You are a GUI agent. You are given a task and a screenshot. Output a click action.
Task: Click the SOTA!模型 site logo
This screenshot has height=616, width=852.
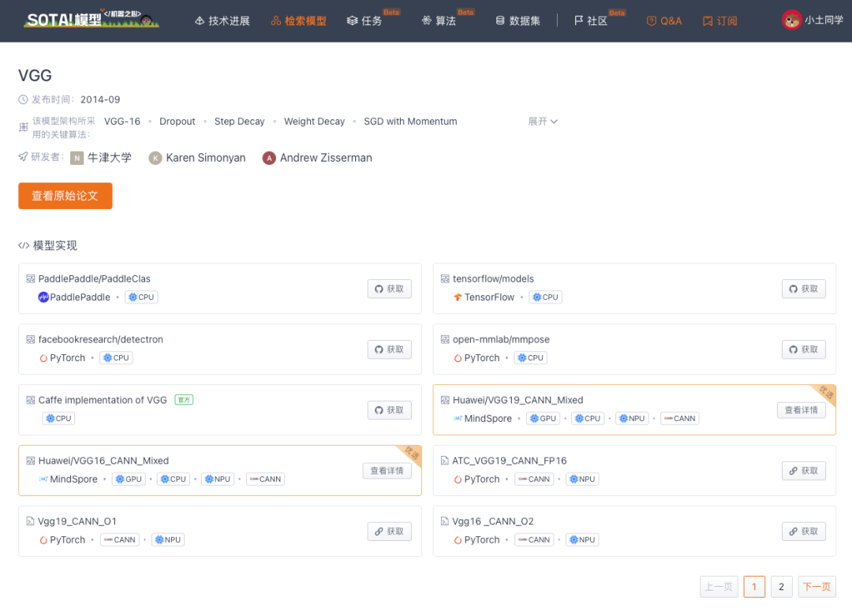point(92,19)
